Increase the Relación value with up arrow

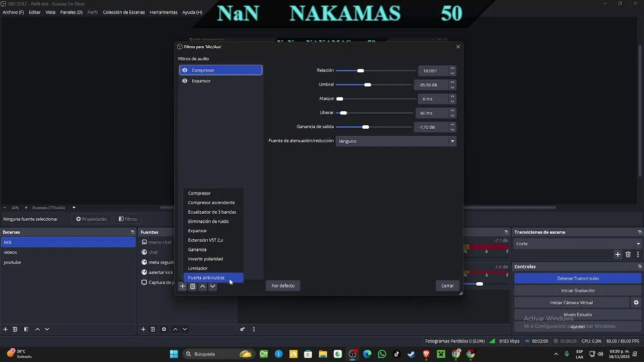click(x=452, y=68)
